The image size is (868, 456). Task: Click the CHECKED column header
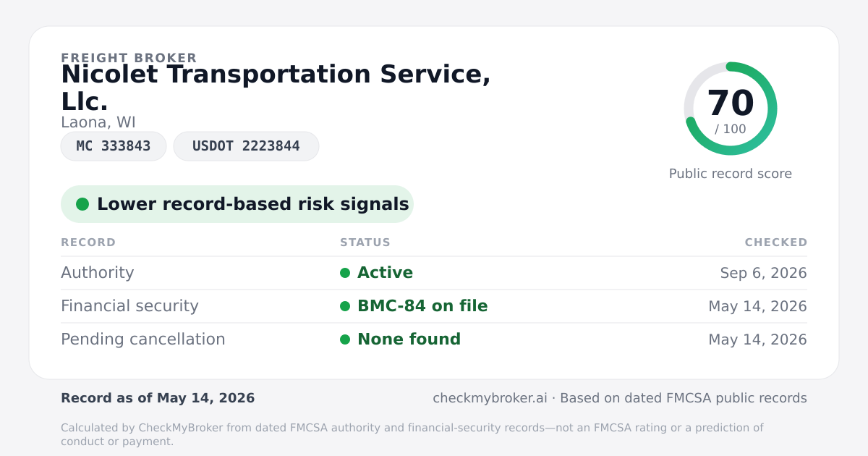click(x=776, y=242)
